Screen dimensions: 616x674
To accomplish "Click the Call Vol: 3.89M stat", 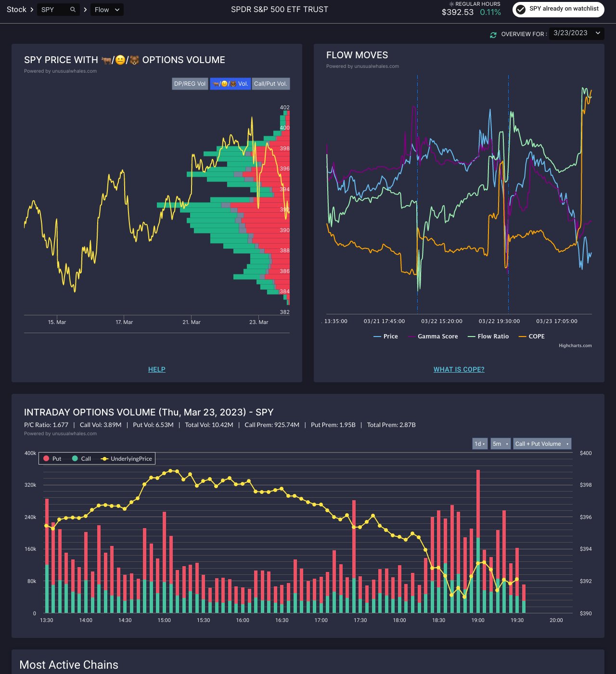I will tap(101, 425).
